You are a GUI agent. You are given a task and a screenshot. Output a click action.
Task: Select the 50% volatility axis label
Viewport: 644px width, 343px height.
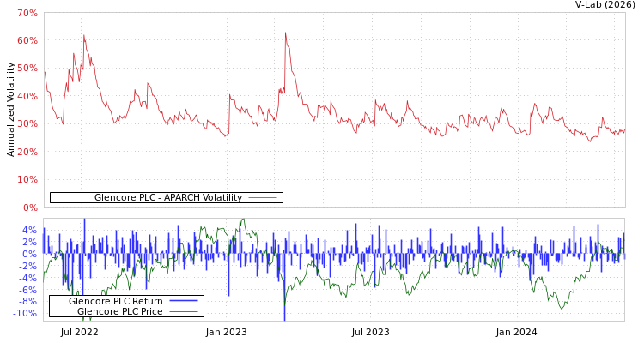tap(27, 69)
